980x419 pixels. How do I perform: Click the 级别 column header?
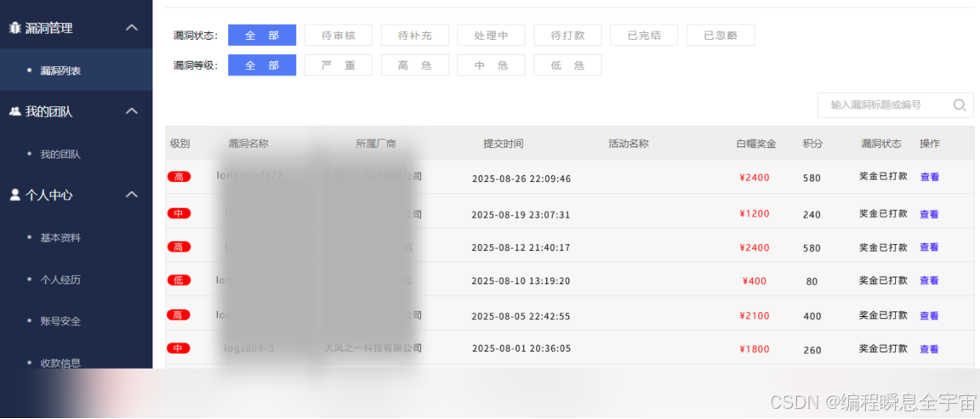point(180,144)
